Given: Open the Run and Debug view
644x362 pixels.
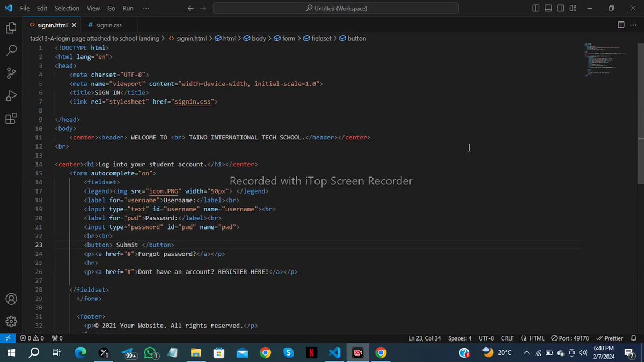Looking at the screenshot, I should (11, 97).
